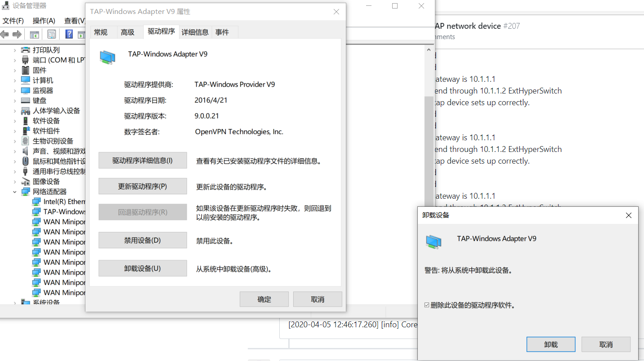Click the properties toolbar icon in Device Manager
The height and width of the screenshot is (361, 644).
pos(51,34)
